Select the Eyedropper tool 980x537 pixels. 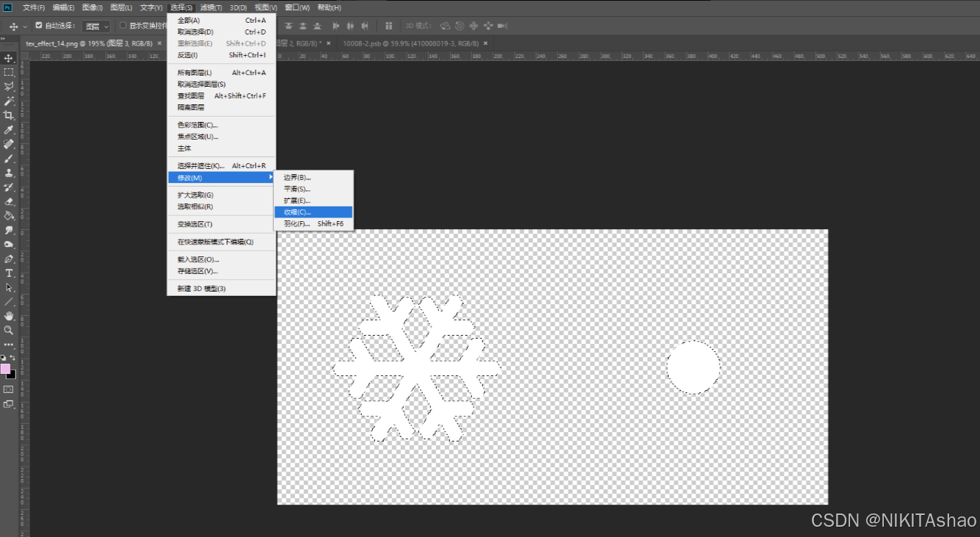[9, 130]
